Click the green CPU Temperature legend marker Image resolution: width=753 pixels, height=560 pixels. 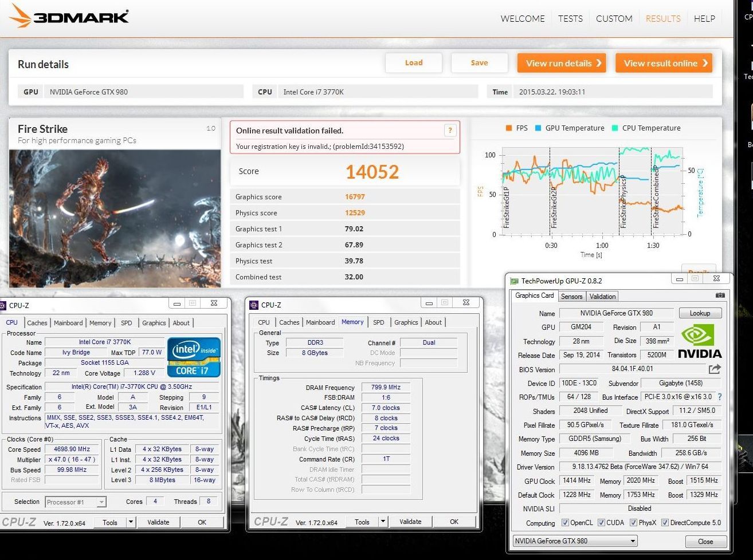(615, 128)
